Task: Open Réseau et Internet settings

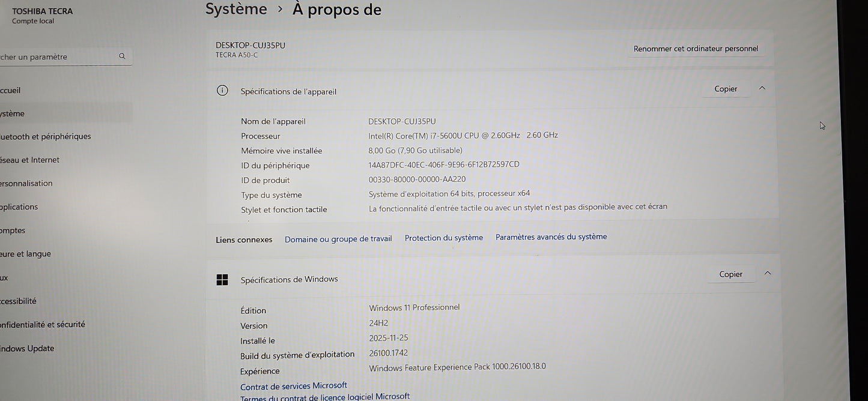Action: tap(29, 160)
